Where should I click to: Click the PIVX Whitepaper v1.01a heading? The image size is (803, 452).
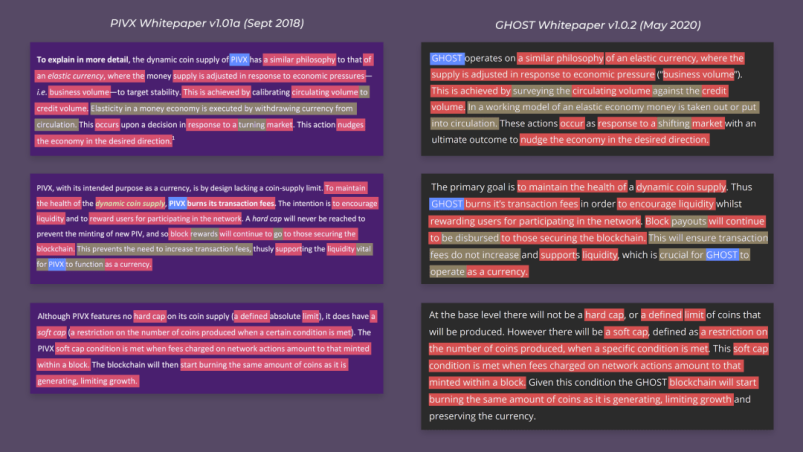[x=207, y=23]
